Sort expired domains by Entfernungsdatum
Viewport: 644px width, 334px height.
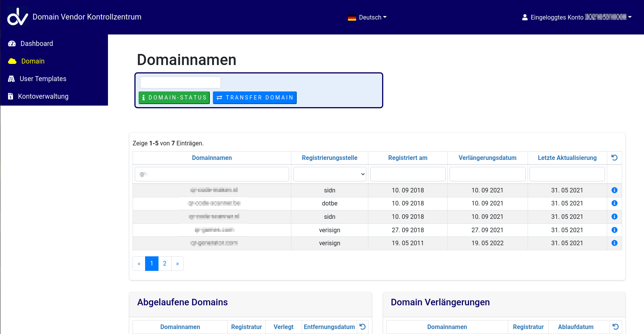pyautogui.click(x=329, y=327)
